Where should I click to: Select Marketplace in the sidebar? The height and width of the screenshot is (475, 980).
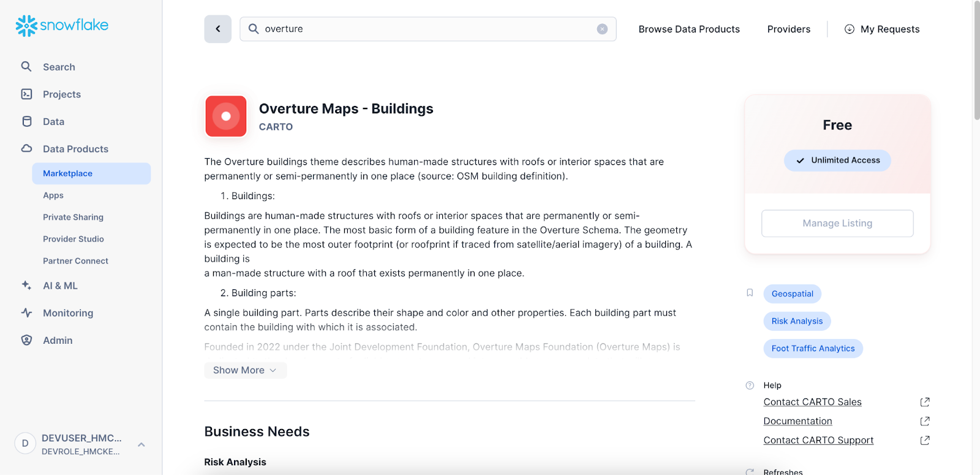click(91, 173)
